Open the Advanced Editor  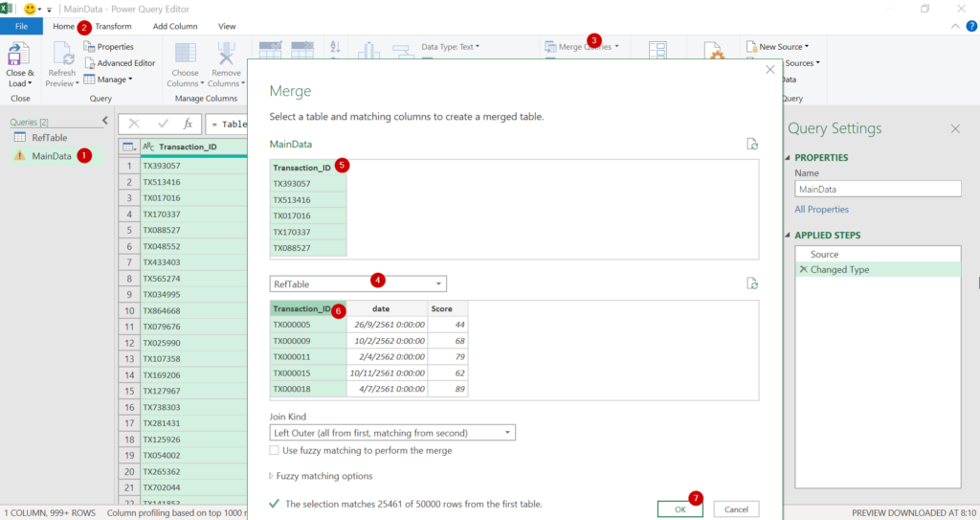coord(120,63)
